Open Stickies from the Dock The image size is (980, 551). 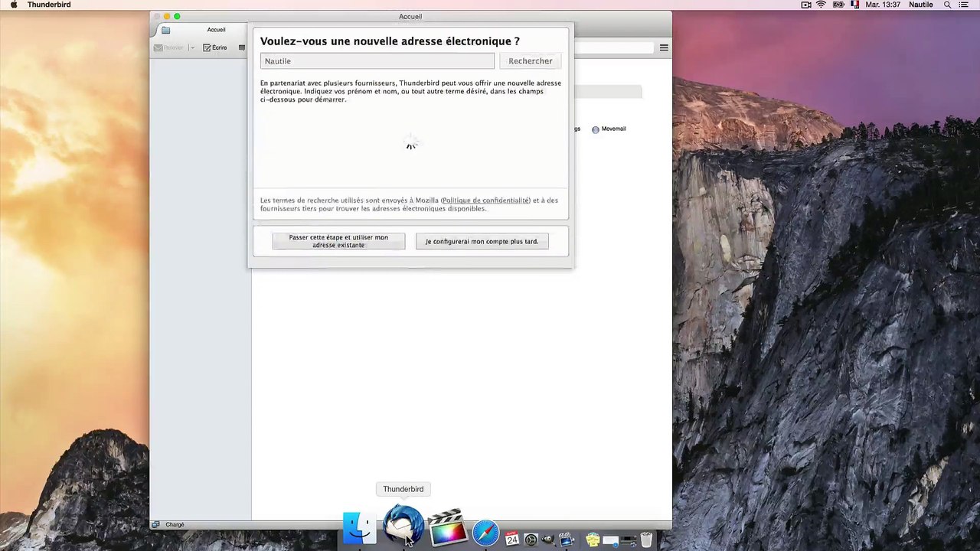(x=593, y=540)
